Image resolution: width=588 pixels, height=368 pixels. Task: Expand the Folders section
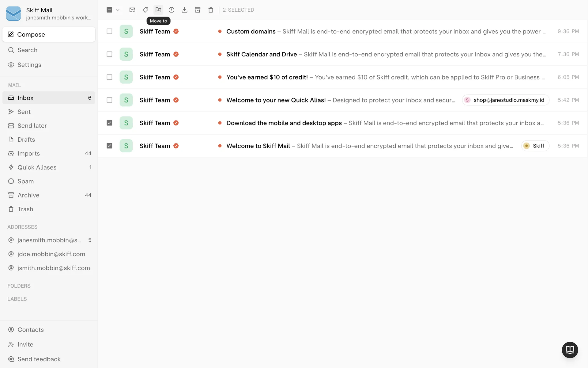click(19, 286)
